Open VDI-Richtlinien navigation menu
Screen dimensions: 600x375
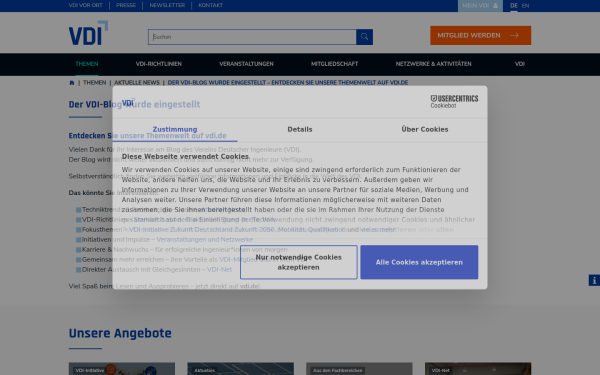(158, 64)
